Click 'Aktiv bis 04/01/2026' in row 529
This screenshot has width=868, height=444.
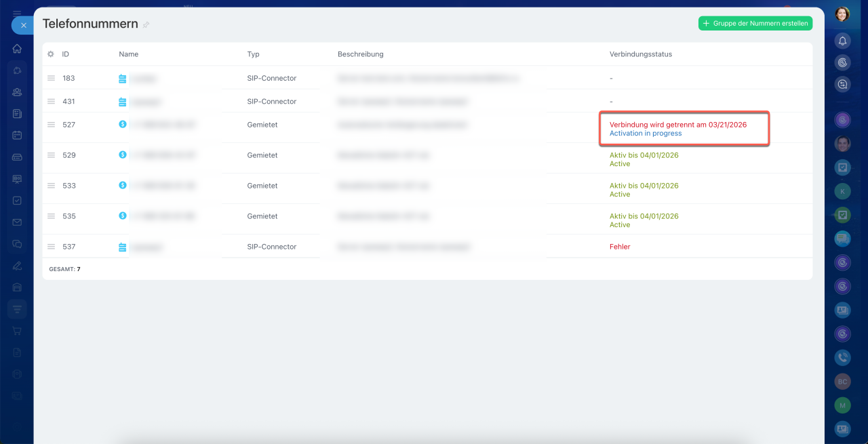644,155
